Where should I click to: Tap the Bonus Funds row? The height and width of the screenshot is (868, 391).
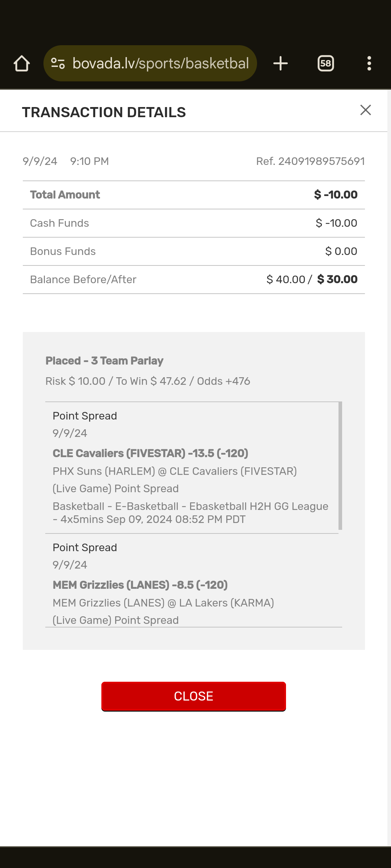tap(194, 251)
